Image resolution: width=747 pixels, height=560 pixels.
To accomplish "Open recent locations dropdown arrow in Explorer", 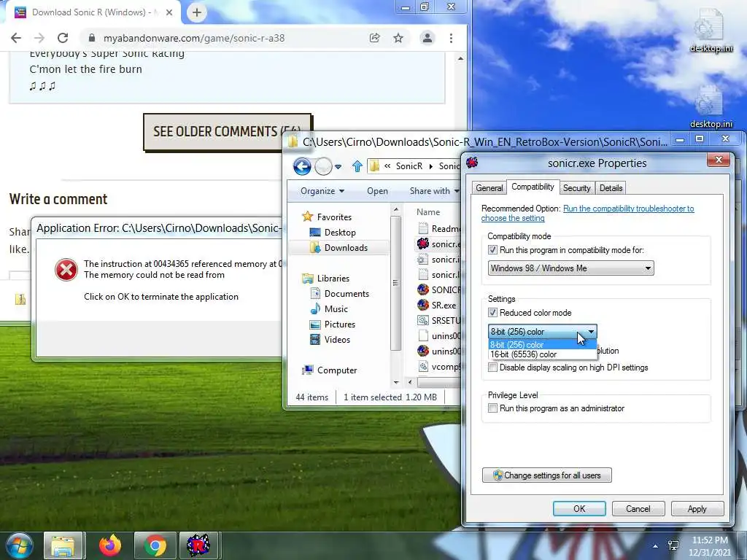I will [x=338, y=167].
